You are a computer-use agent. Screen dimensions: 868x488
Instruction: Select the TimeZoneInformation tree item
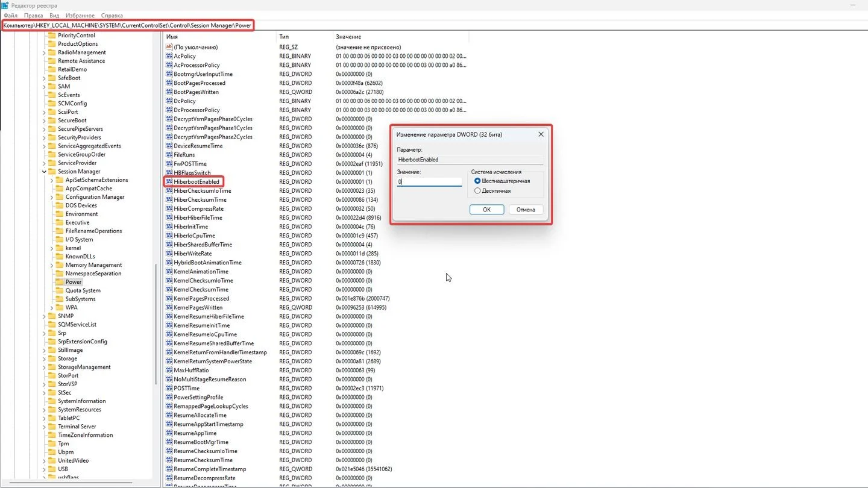coord(85,435)
